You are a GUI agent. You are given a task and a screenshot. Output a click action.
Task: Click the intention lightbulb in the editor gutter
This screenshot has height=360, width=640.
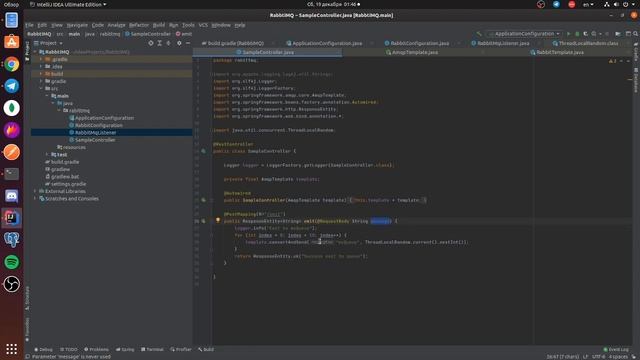click(x=218, y=220)
